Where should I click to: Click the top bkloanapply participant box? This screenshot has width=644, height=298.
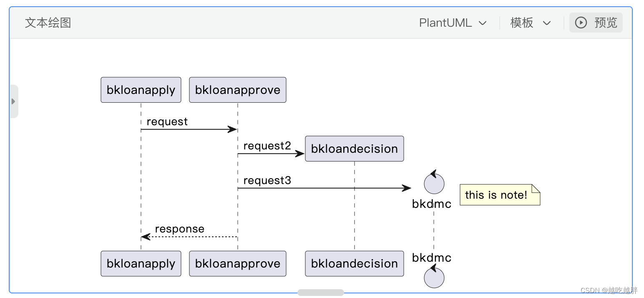click(141, 90)
